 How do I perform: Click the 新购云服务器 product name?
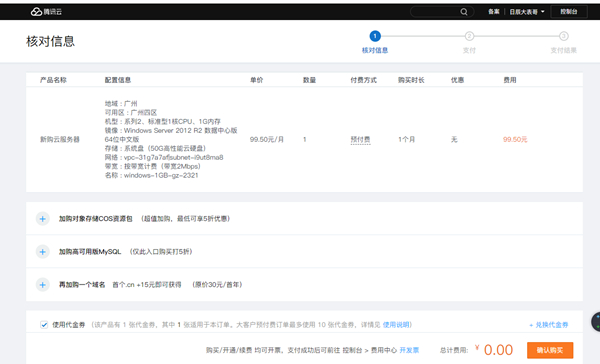coord(60,140)
